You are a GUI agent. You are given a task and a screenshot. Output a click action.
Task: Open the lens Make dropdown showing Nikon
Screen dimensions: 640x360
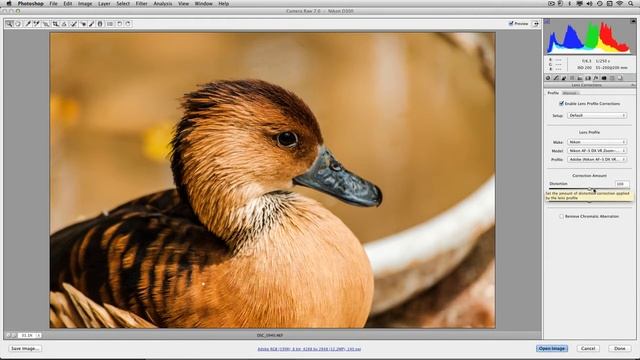click(597, 142)
